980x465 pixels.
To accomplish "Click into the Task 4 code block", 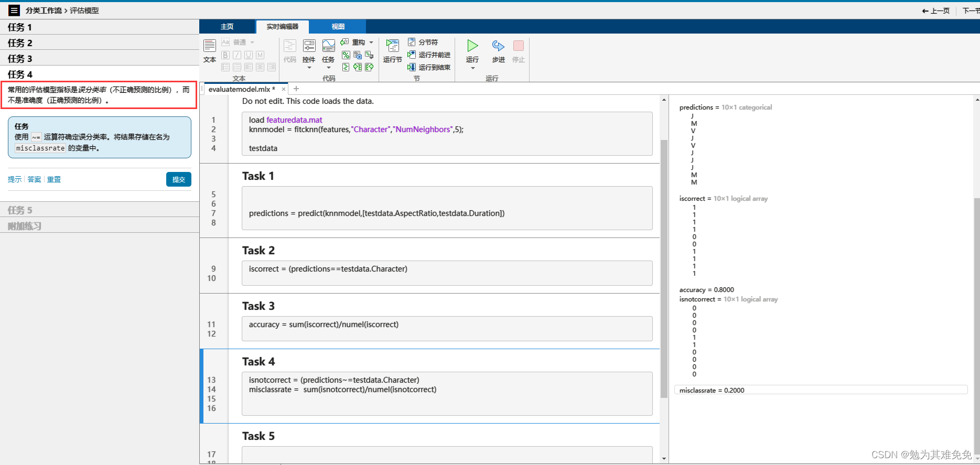I will pyautogui.click(x=447, y=394).
